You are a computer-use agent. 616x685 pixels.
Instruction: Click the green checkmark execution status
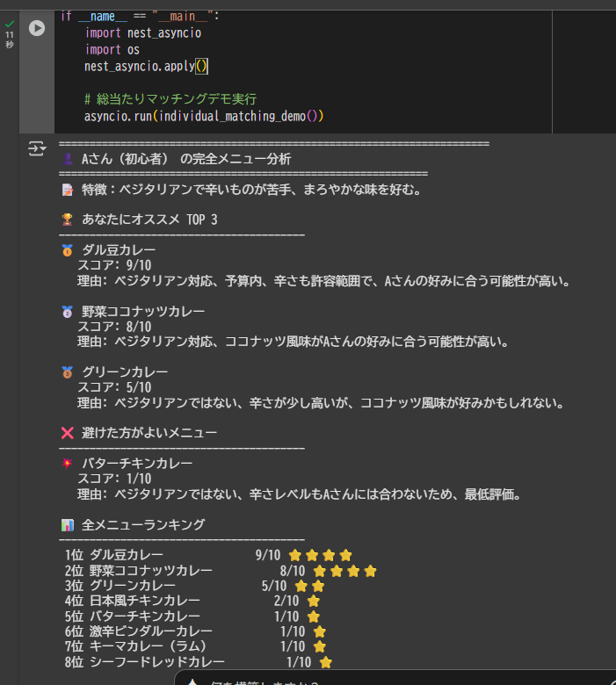coord(10,24)
